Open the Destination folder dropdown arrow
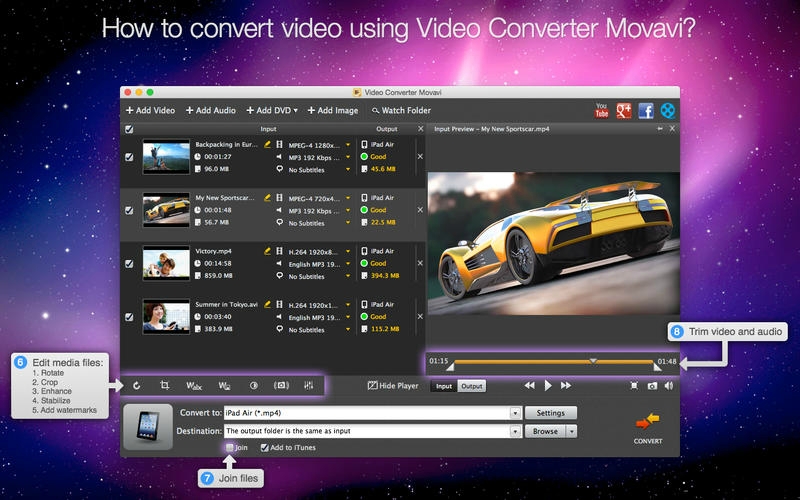 tap(515, 431)
